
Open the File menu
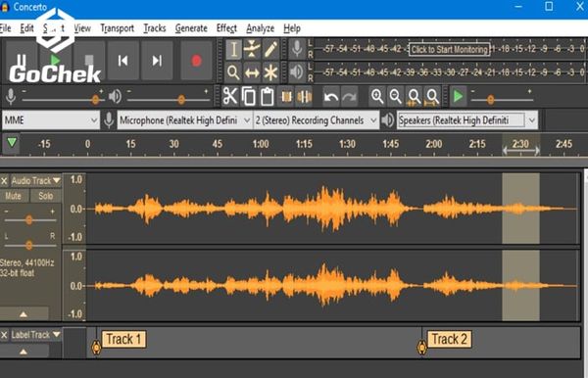(5, 28)
